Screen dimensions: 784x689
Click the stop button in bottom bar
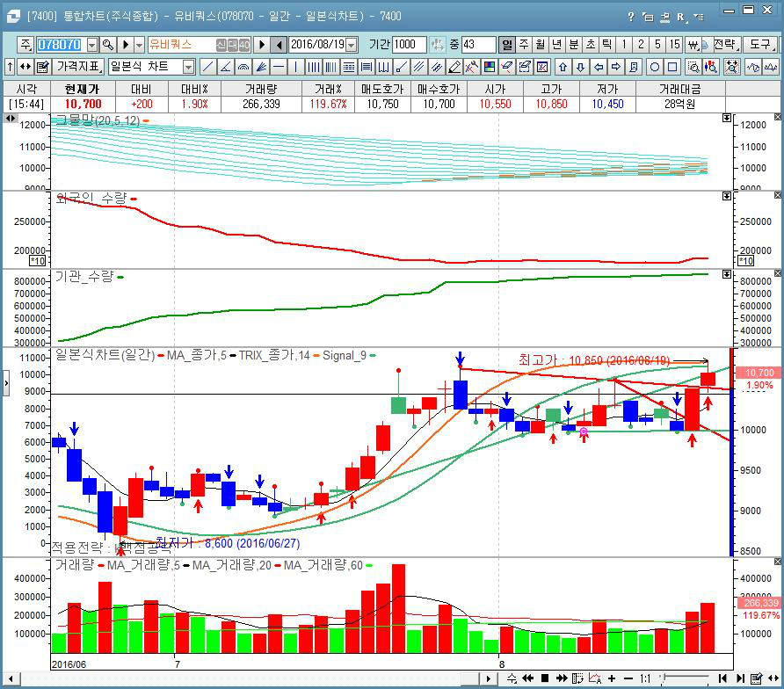[545, 678]
